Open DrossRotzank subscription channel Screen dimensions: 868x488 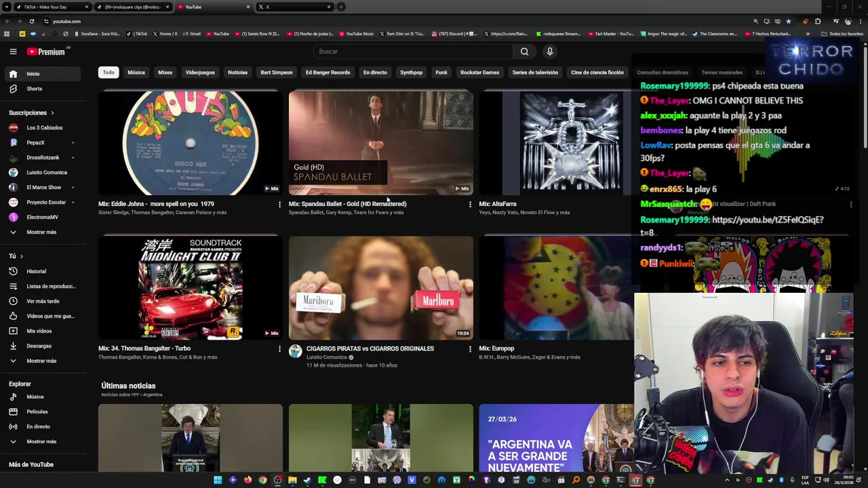[x=43, y=157]
